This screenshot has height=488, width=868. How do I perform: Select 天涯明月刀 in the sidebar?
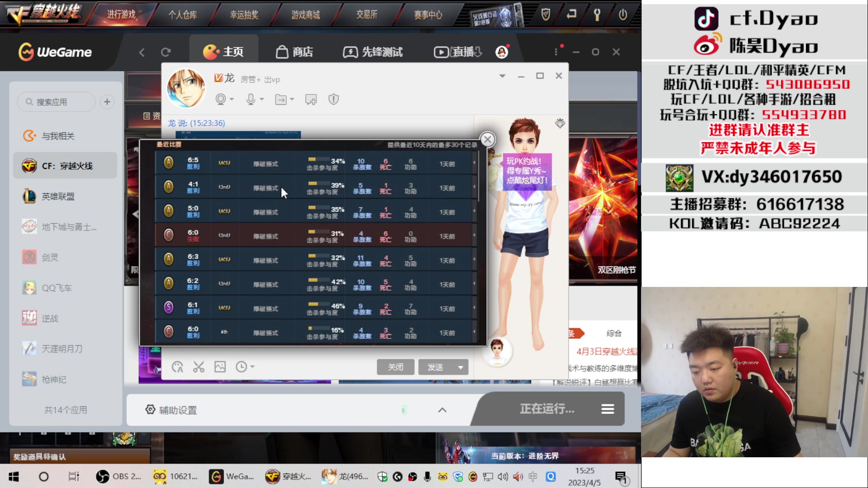pyautogui.click(x=65, y=349)
